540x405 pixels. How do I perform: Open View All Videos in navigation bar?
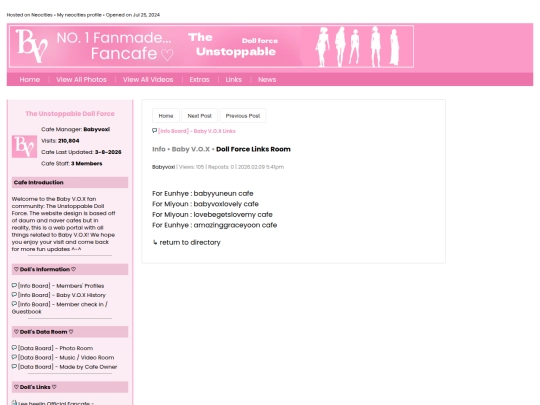148,80
